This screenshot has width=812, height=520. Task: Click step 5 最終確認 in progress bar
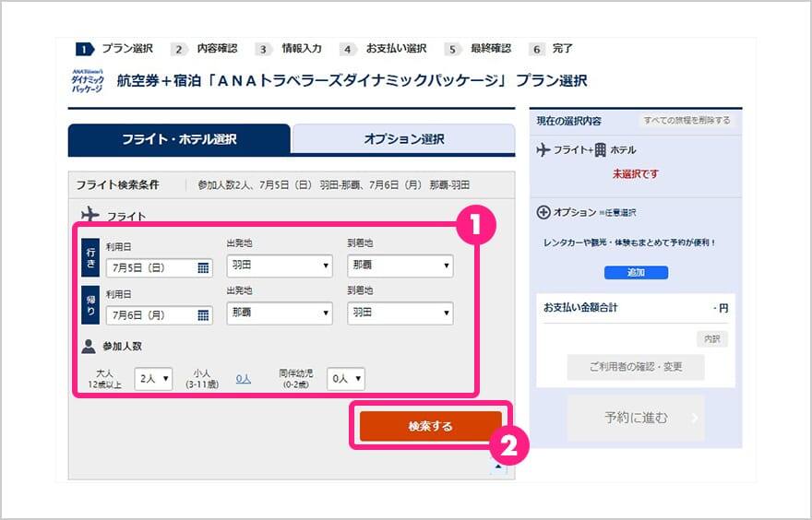[x=479, y=49]
